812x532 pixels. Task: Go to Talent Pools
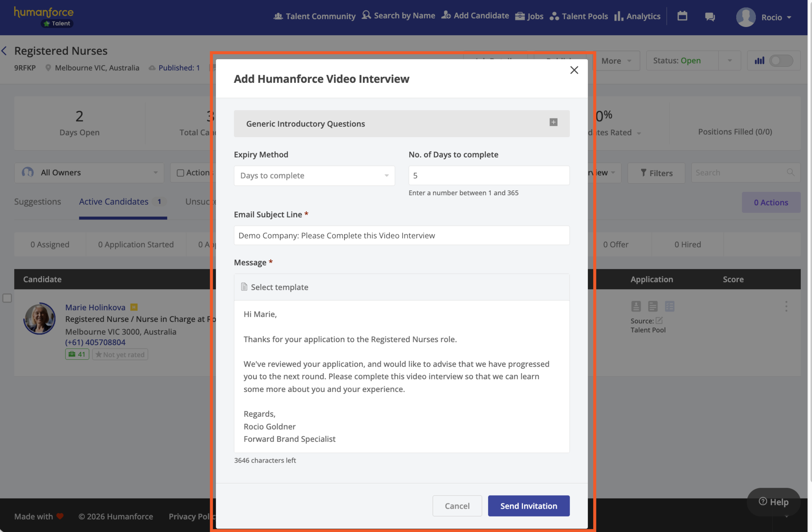click(x=579, y=16)
